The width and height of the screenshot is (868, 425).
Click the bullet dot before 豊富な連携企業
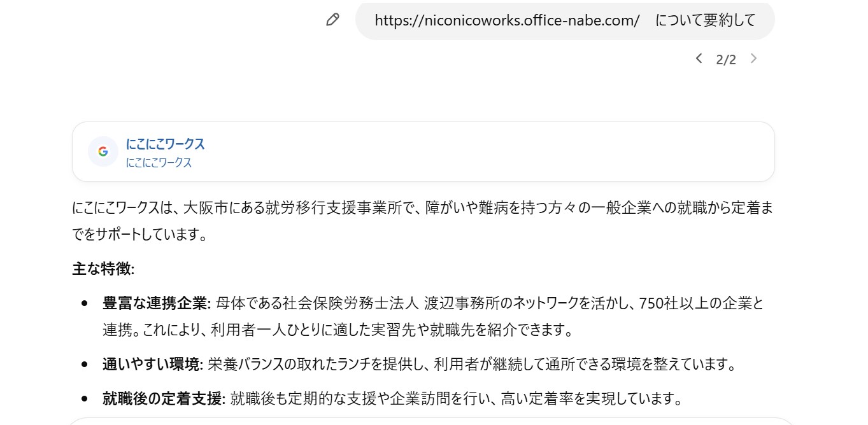tap(85, 303)
